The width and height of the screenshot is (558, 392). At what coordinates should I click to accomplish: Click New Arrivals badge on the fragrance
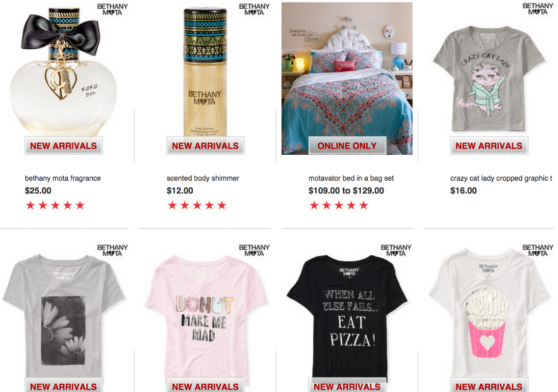tap(63, 146)
